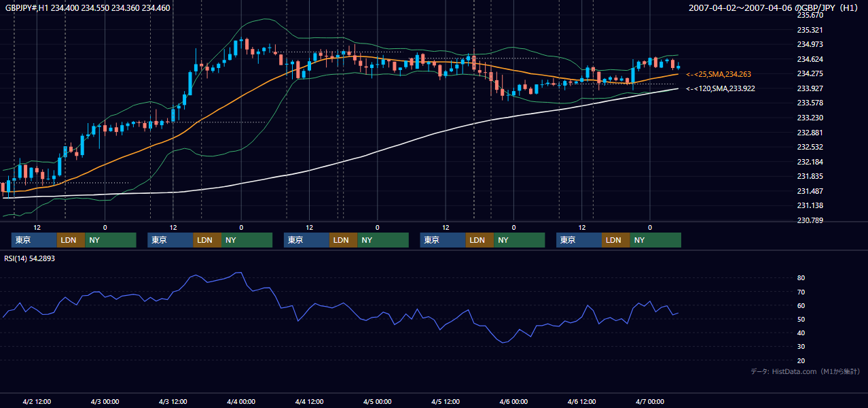Click RSI scale value 40
868x408 pixels.
point(801,333)
